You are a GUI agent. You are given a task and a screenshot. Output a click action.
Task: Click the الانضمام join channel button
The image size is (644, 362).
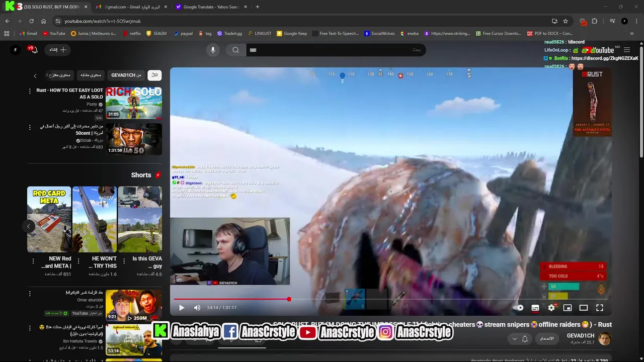coord(547,339)
